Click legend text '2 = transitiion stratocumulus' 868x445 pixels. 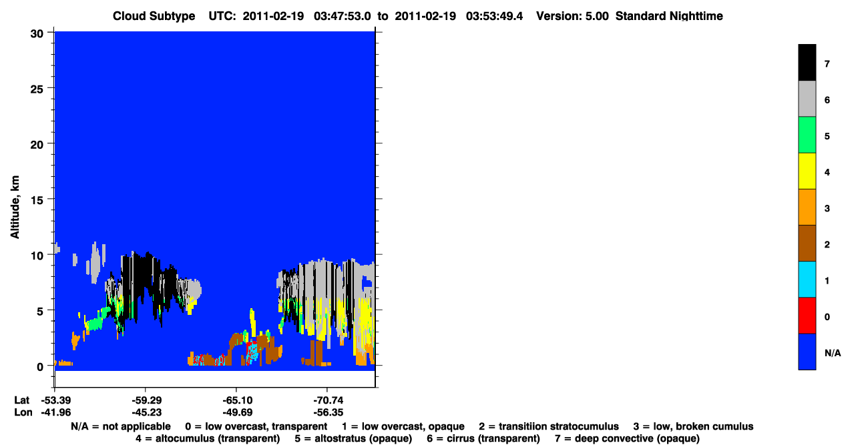[549, 426]
